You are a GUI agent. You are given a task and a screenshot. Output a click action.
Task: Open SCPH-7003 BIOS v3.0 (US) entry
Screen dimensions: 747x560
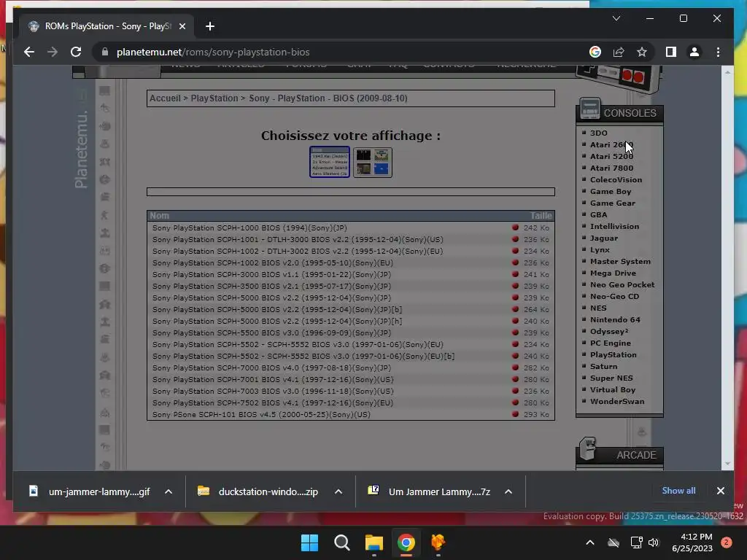(273, 391)
